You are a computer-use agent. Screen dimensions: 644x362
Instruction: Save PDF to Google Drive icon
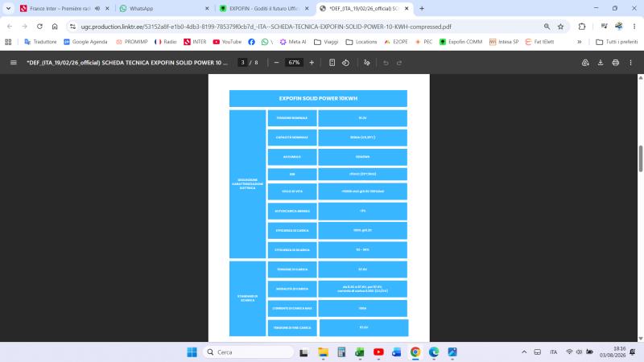(x=585, y=63)
